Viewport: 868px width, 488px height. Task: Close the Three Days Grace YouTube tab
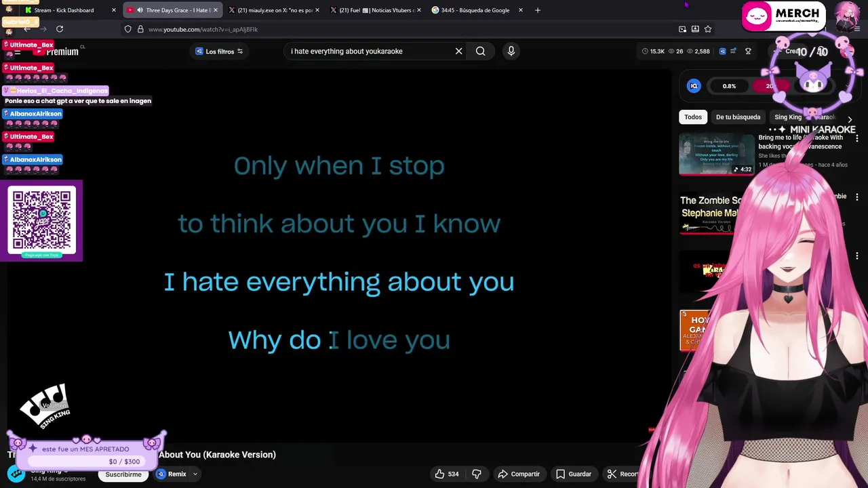(x=215, y=10)
